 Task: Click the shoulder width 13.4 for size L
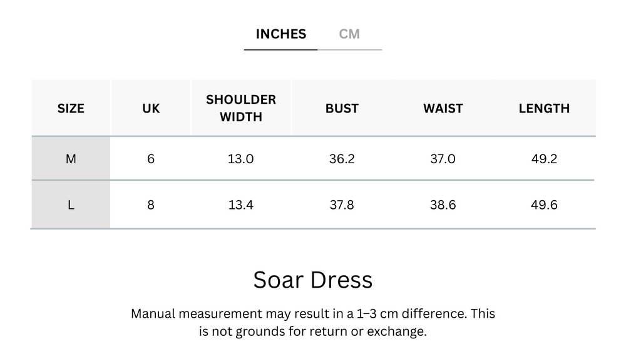[x=241, y=204]
